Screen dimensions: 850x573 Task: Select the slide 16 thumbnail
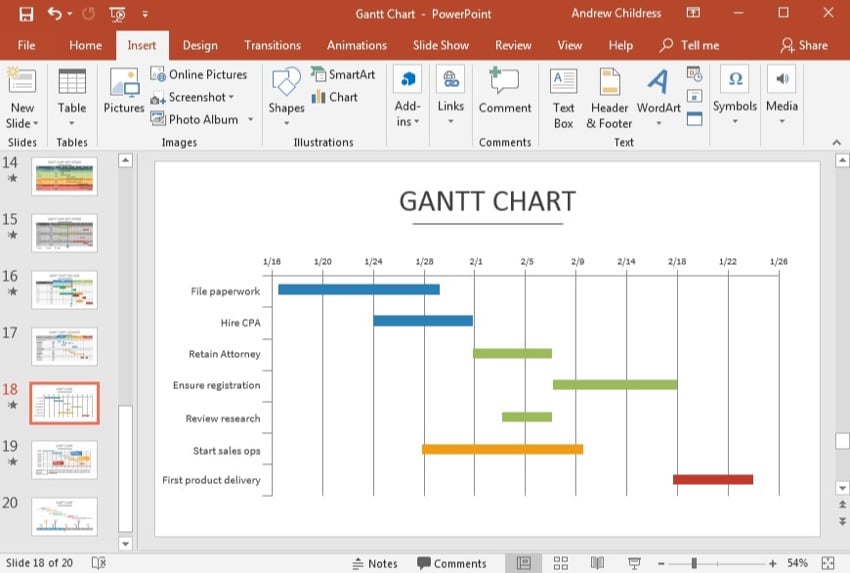64,290
